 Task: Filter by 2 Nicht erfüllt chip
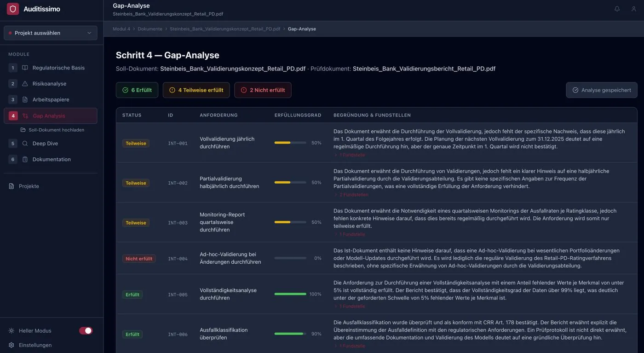click(263, 90)
